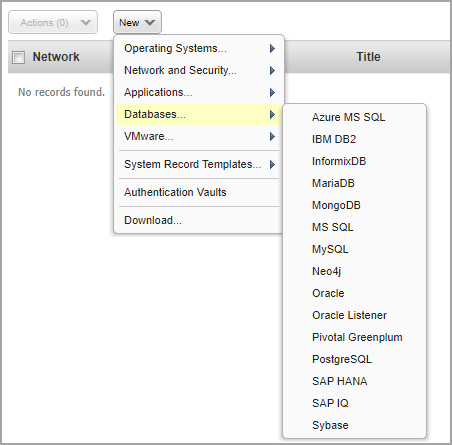The image size is (452, 445).
Task: Select Sybase from the Databases submenu
Action: click(x=354, y=425)
